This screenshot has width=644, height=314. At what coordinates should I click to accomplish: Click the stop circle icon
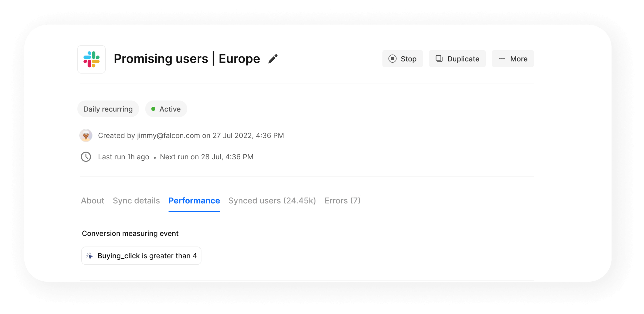[x=392, y=59]
